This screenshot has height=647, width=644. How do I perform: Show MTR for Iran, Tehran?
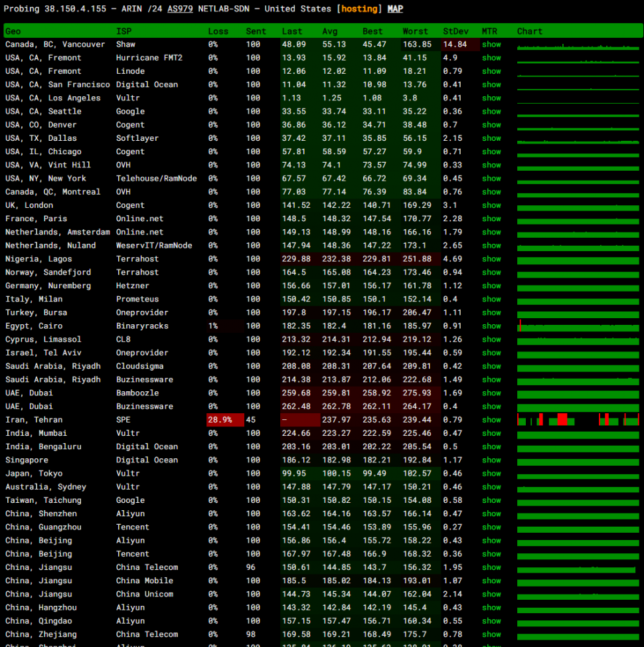(491, 420)
